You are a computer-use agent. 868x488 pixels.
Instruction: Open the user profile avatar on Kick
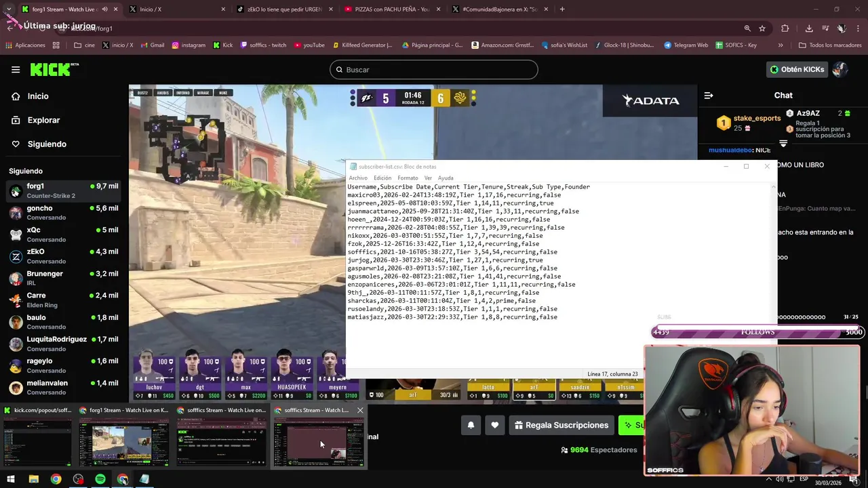pos(840,69)
